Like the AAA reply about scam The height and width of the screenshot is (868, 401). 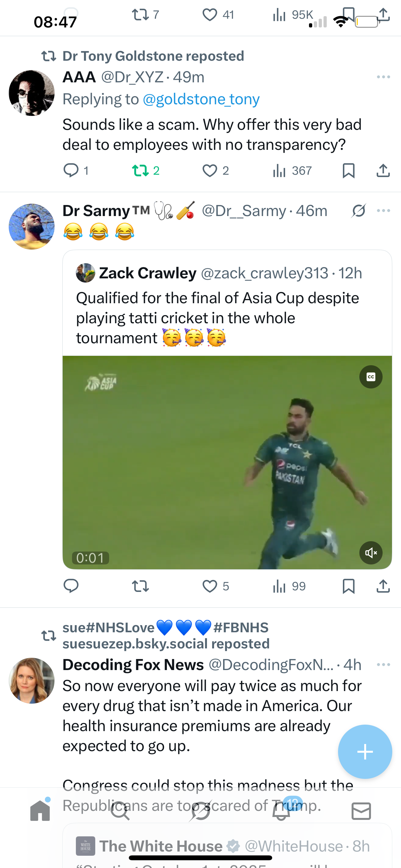pos(210,170)
